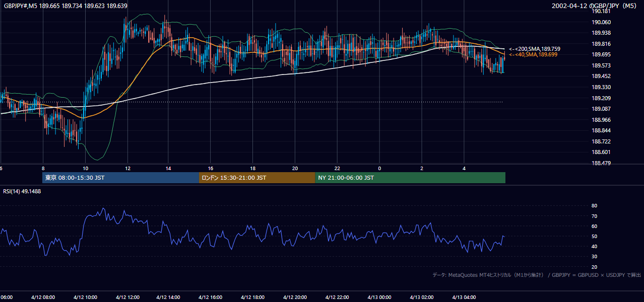
Task: Click the '2002-04-12 のGBP/JPY (M5)' chart title
Action: (595, 6)
